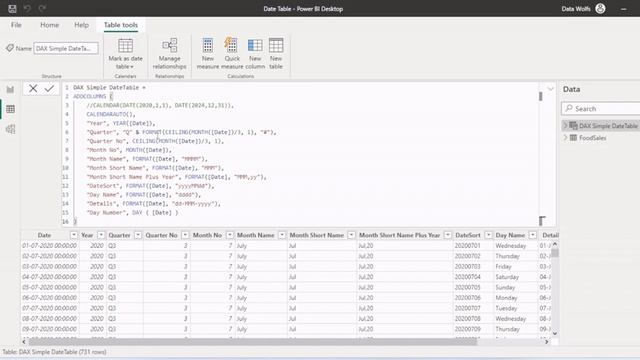The image size is (640, 360).
Task: Open the Quarter No column filter dropdown
Action: [x=185, y=235]
